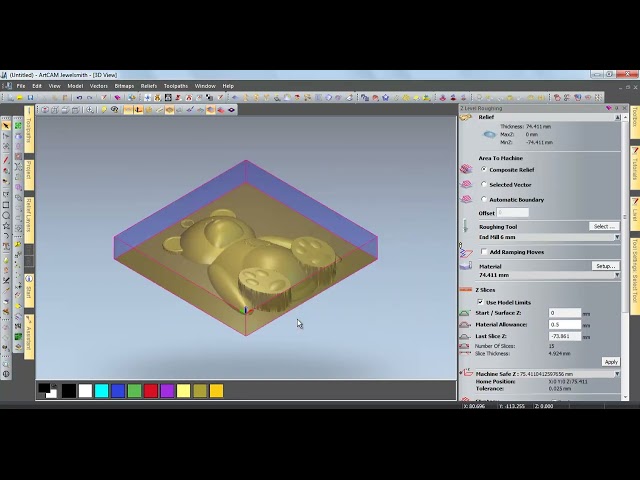Select the Automatic Boundary radio button
This screenshot has height=480, width=640.
click(x=484, y=199)
